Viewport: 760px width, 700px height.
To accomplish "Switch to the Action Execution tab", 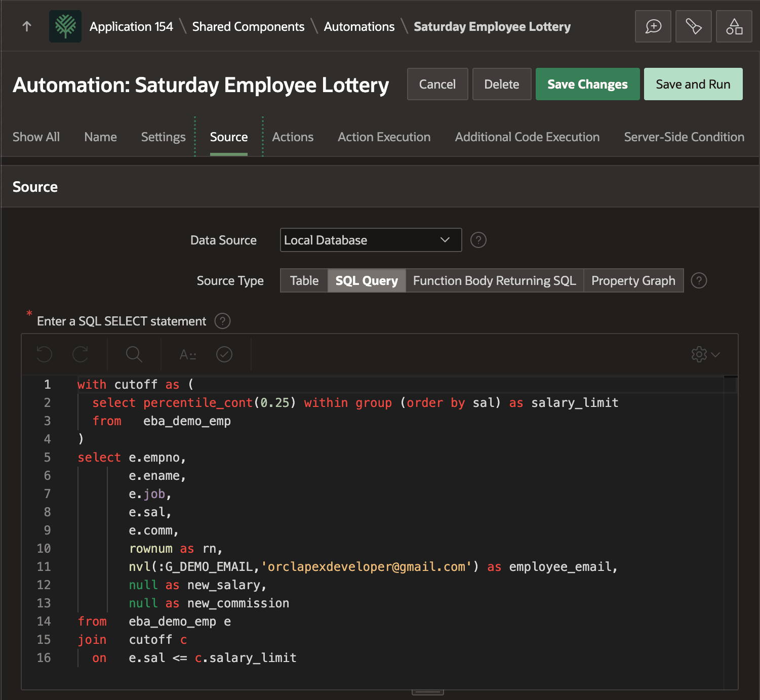I will click(384, 137).
